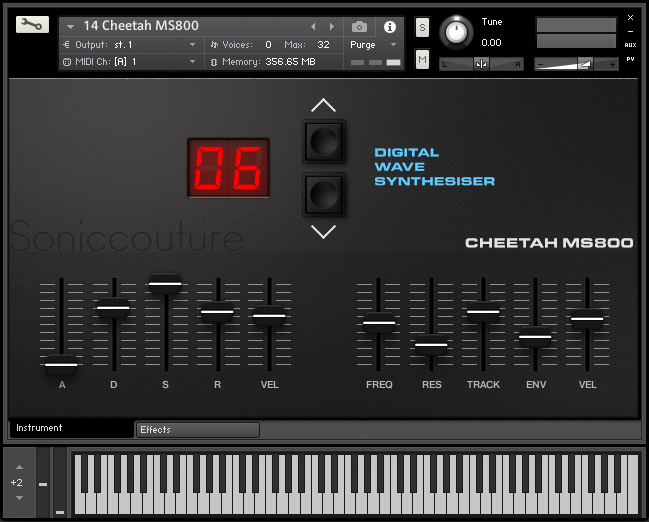Click the pan slider center marker

[481, 64]
